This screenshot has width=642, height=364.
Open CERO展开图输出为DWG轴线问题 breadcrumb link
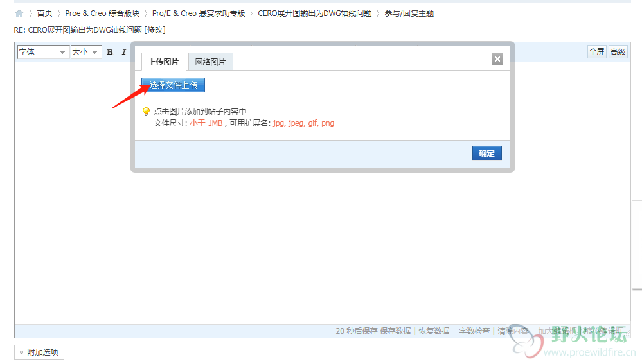(314, 13)
